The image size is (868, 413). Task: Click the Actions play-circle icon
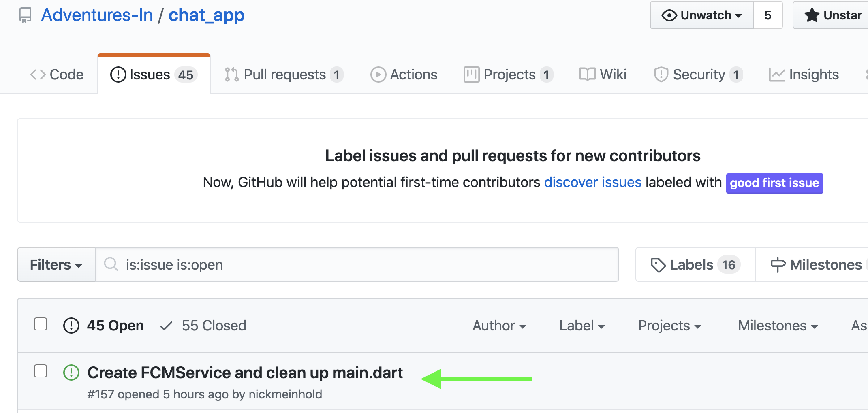pyautogui.click(x=378, y=75)
